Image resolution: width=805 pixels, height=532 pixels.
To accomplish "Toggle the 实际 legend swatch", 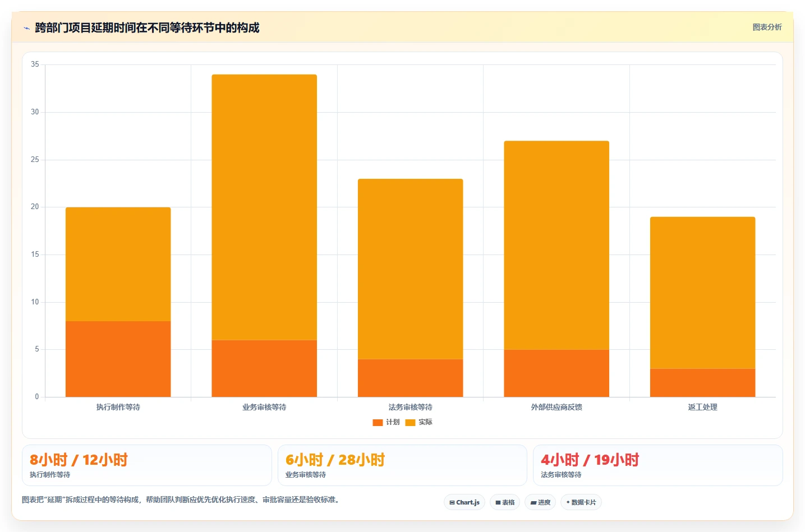I will pyautogui.click(x=410, y=423).
